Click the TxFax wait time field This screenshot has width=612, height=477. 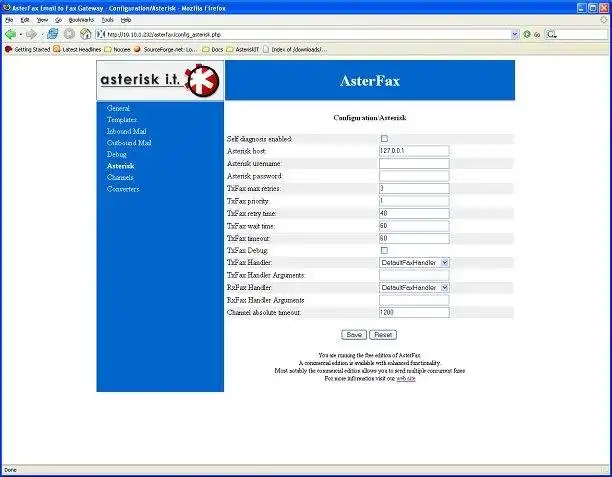point(414,226)
